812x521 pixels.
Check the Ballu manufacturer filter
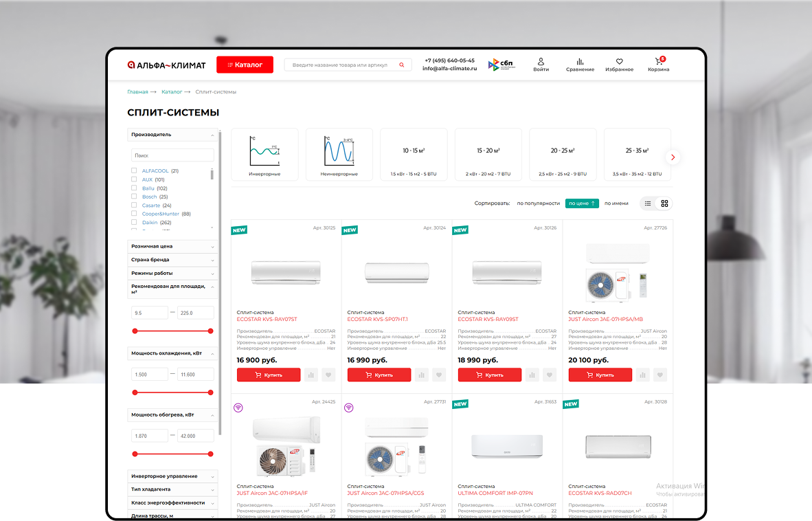(x=134, y=188)
